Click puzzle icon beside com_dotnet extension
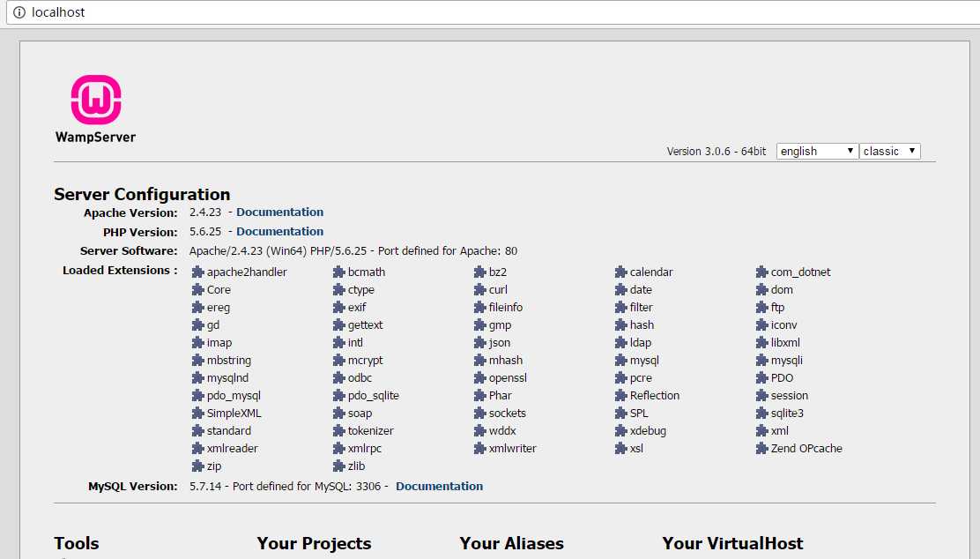 tap(761, 272)
